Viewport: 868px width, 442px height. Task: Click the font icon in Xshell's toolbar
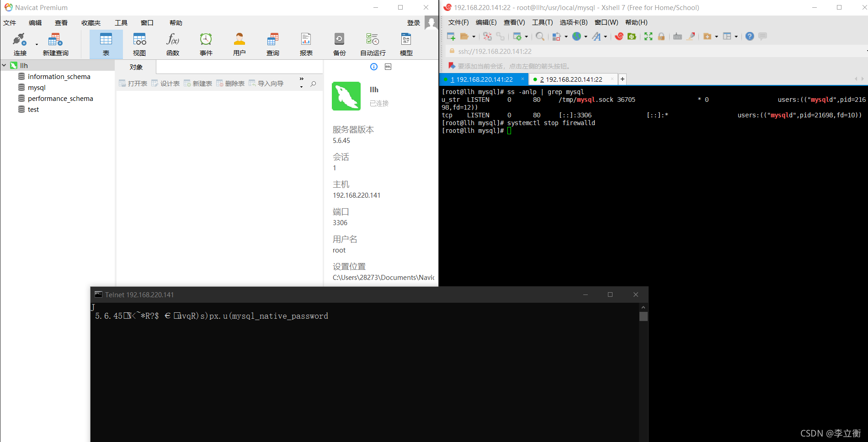coord(596,37)
